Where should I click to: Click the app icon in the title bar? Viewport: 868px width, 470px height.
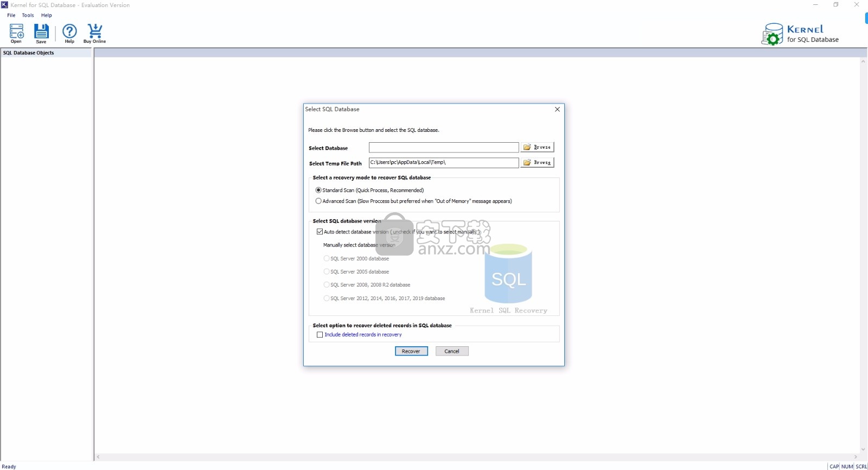pyautogui.click(x=4, y=5)
